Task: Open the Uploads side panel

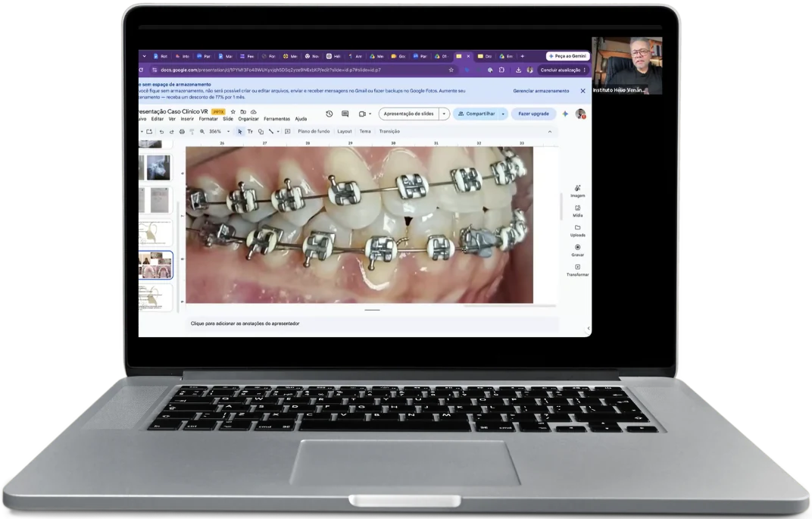Action: tap(577, 230)
